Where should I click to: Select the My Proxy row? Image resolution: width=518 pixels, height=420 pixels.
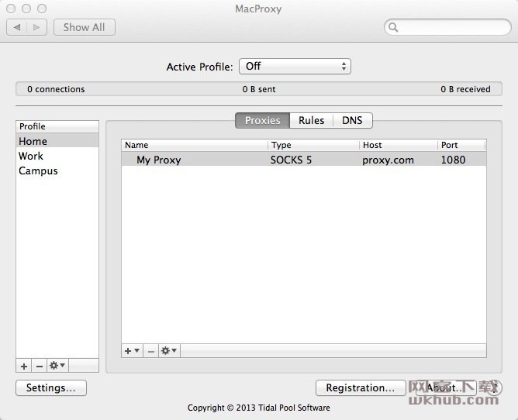point(304,160)
